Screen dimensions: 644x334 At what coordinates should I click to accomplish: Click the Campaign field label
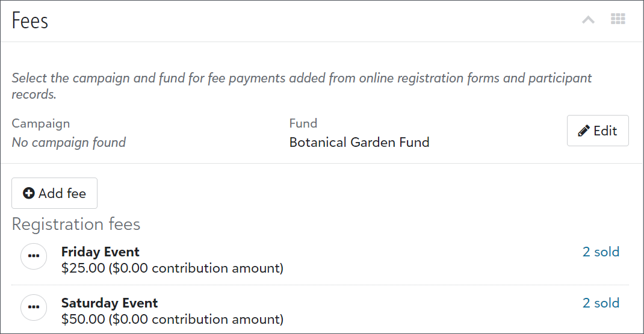point(41,123)
